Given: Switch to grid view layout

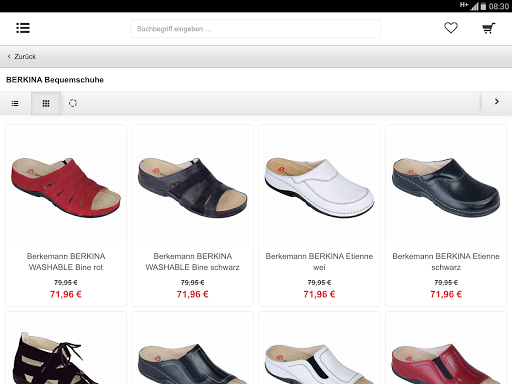Looking at the screenshot, I should coord(46,103).
